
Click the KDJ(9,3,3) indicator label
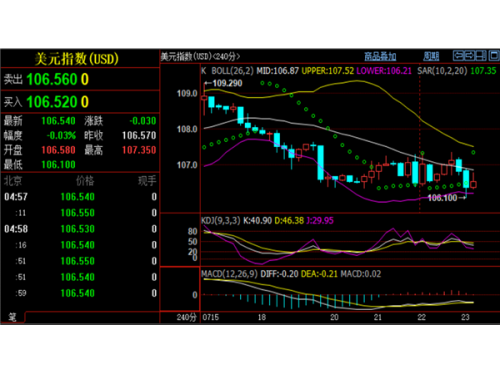pyautogui.click(x=220, y=221)
